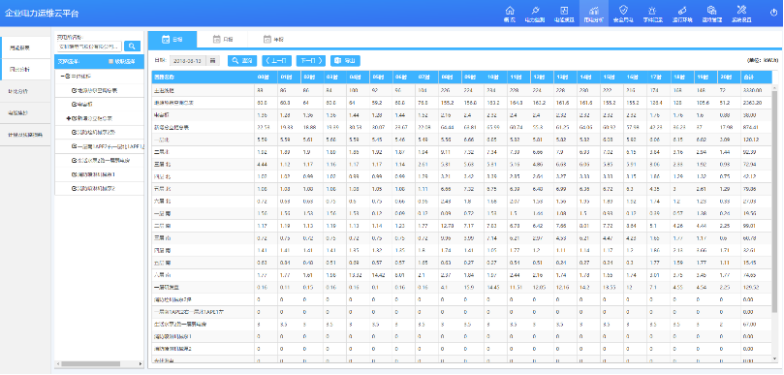
Task: Select the highlighted bar-chart analysis nav item
Action: [594, 13]
